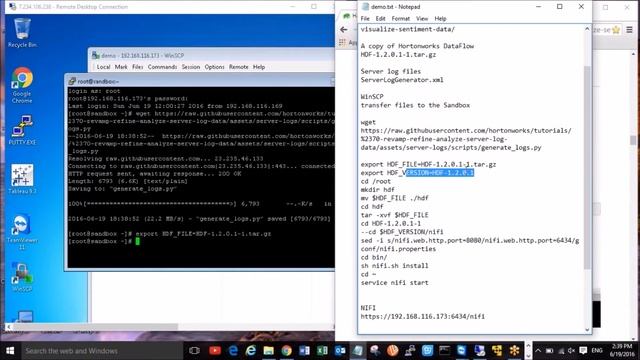Open the taskbar clock and date
Screen dimensions: 640x360
coord(621,351)
